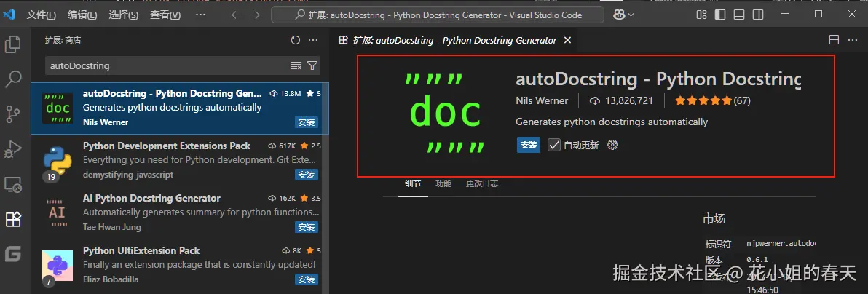This screenshot has height=294, width=868.
Task: Clear the extension search results
Action: click(x=296, y=66)
